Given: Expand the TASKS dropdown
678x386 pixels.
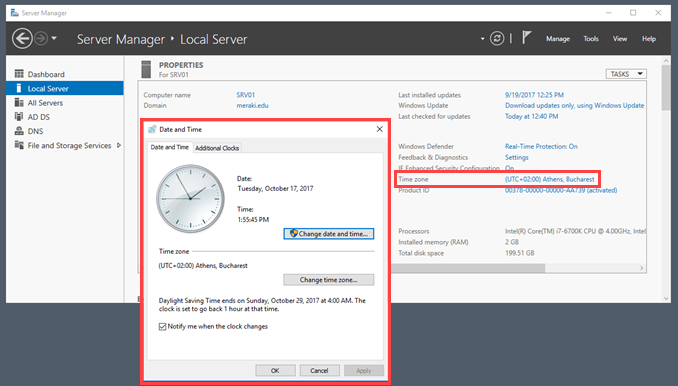Looking at the screenshot, I should 626,74.
